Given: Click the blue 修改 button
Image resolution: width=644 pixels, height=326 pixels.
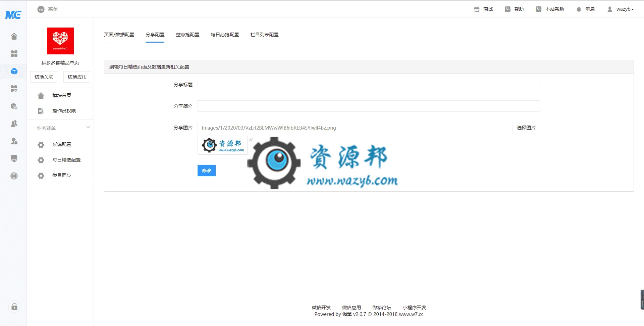Looking at the screenshot, I should (x=207, y=171).
